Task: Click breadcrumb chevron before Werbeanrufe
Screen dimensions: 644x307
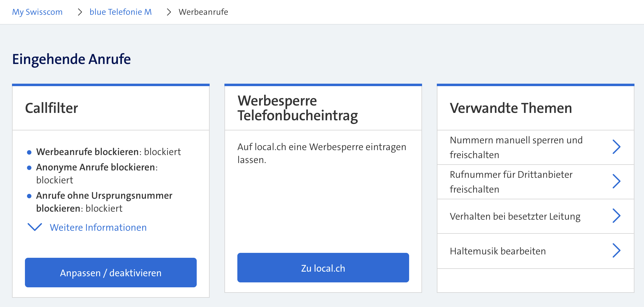Action: tap(169, 12)
